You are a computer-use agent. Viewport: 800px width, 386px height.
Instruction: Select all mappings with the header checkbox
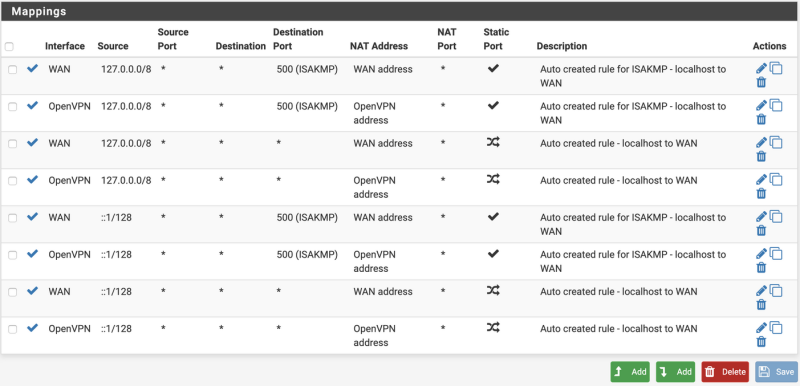coord(9,46)
